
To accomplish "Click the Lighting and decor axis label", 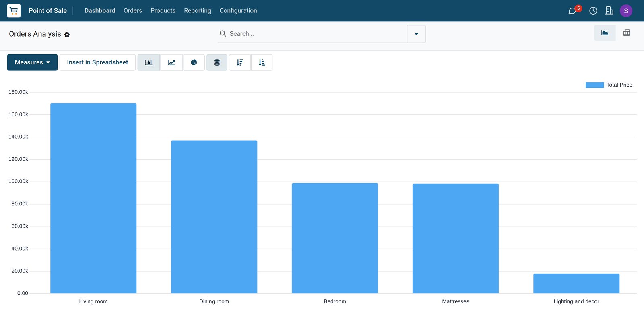I will pos(576,301).
